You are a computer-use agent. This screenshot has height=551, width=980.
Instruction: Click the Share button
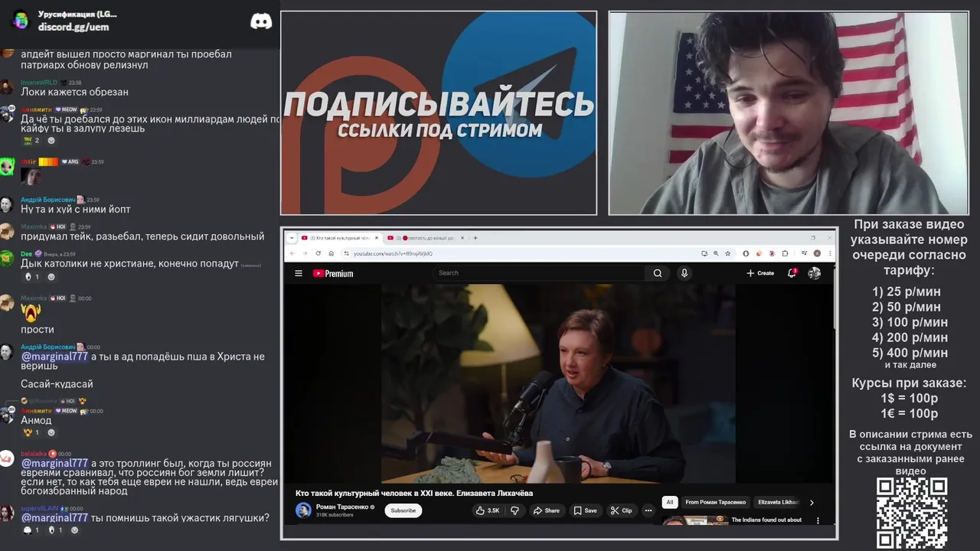coord(546,510)
